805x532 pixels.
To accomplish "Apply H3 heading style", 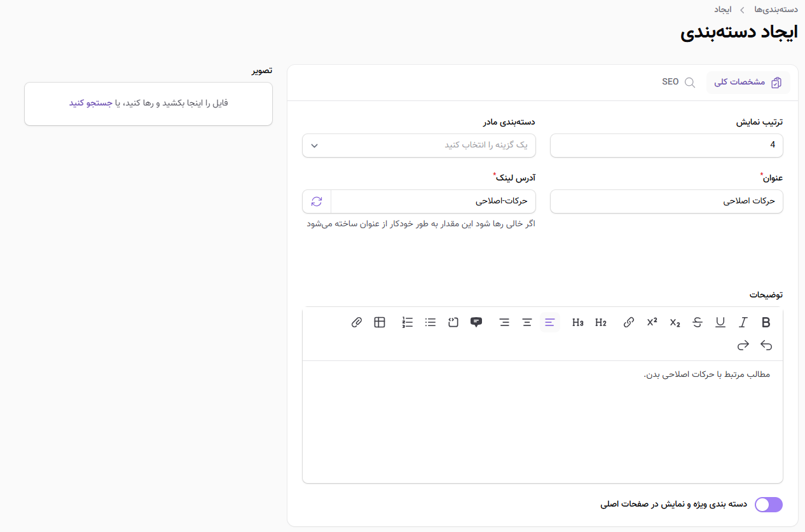I will point(578,322).
